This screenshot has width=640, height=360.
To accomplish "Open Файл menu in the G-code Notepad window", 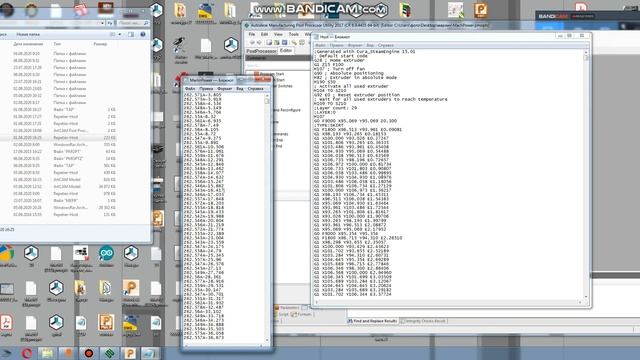I will pos(320,45).
